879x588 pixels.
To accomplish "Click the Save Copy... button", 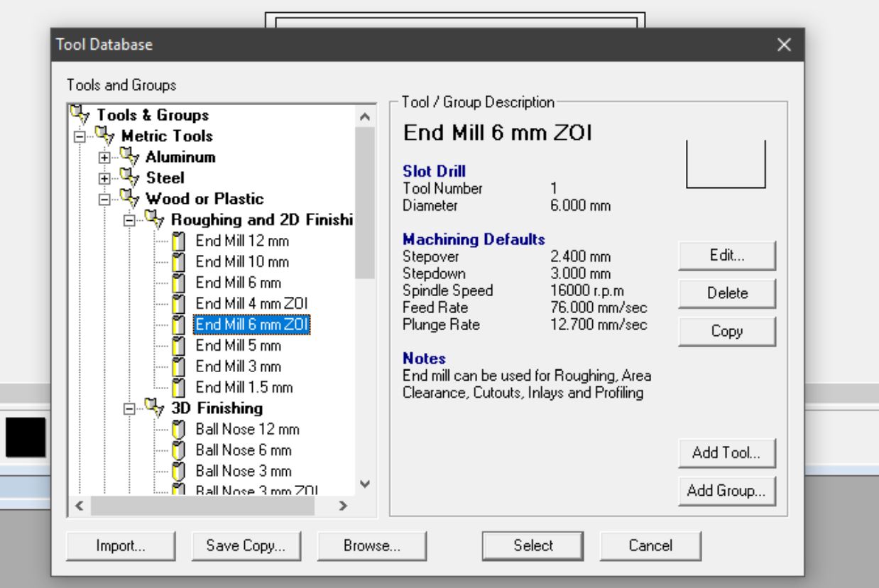I will click(x=246, y=545).
